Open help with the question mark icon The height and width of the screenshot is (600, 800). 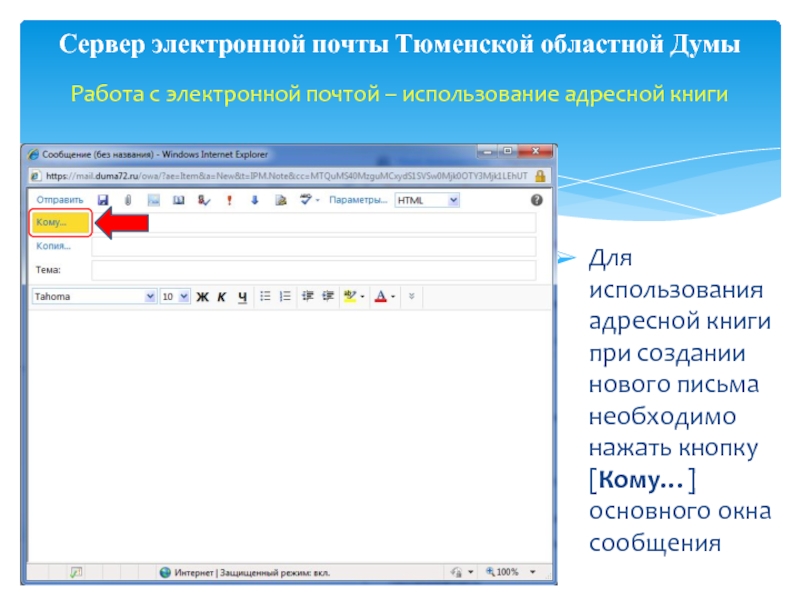[x=536, y=200]
